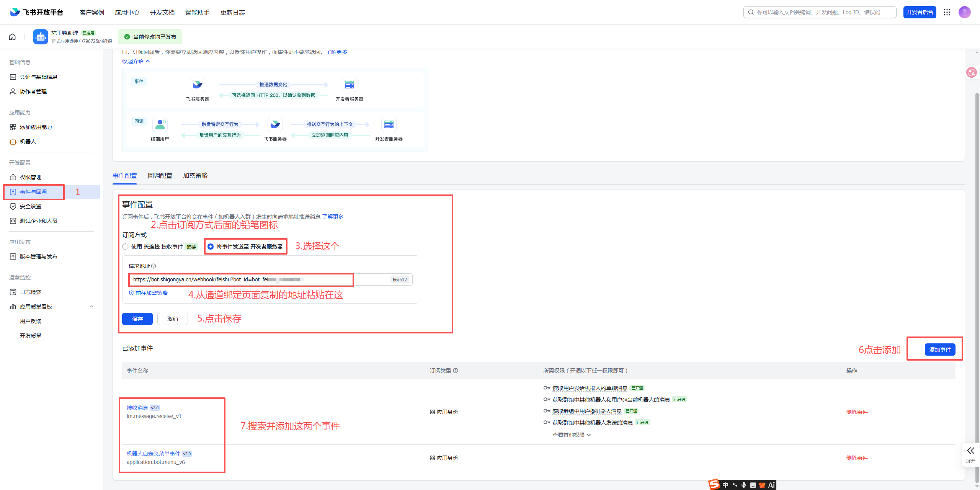
Task: Open 机器人 in sidebar
Action: coord(28,142)
